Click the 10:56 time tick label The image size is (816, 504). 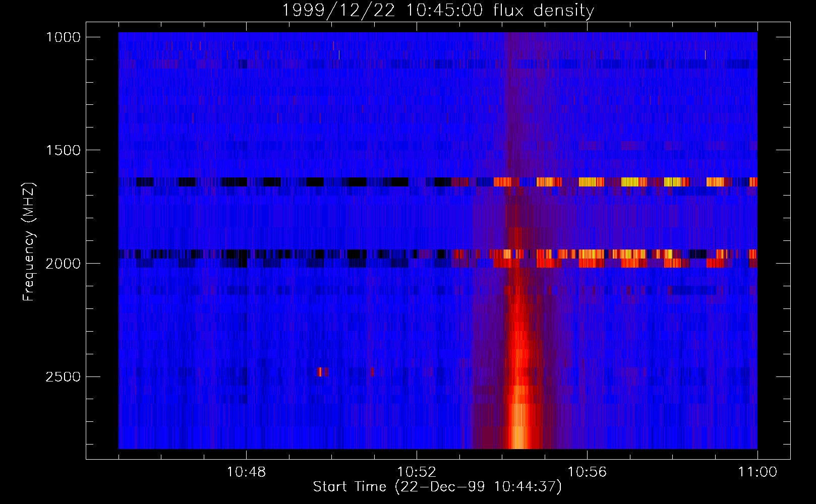click(587, 472)
